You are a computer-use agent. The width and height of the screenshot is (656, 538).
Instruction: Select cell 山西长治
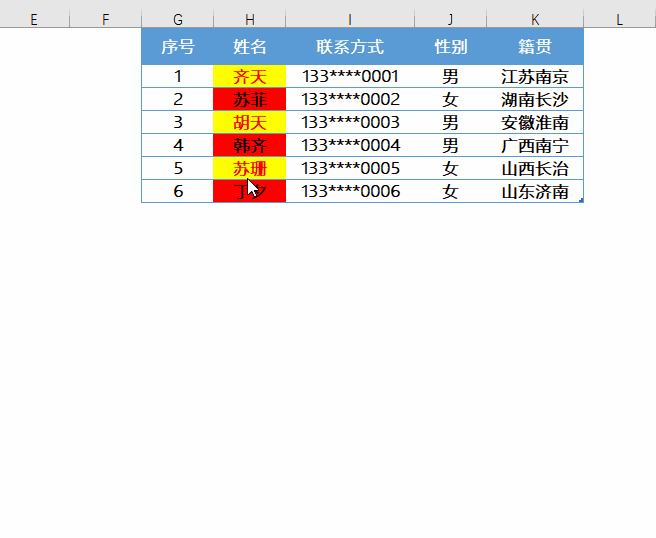click(535, 168)
